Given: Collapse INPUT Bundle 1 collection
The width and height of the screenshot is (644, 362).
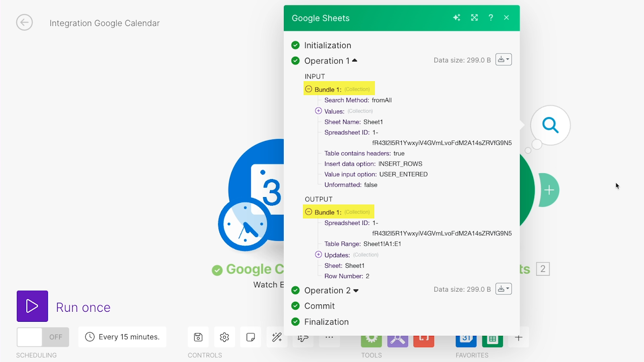Looking at the screenshot, I should coord(309,89).
